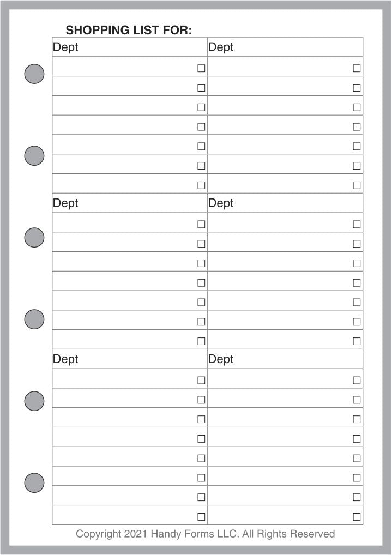Check the first checkbox under top-left Dept
The image size is (392, 555).
pyautogui.click(x=201, y=68)
